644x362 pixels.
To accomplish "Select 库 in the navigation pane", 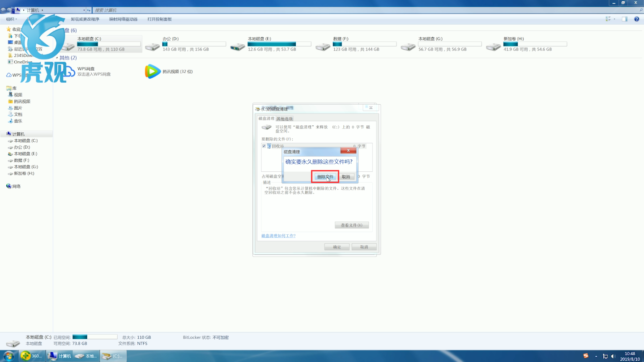I will tap(12, 89).
